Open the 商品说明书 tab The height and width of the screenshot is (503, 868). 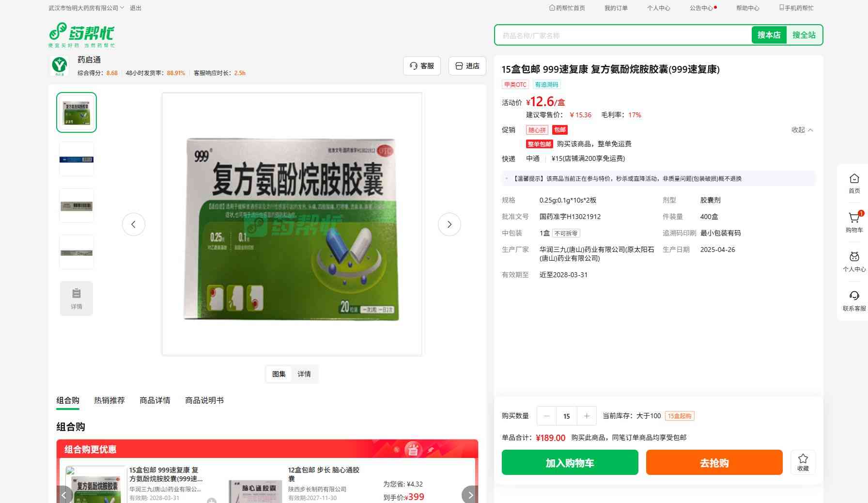(204, 400)
